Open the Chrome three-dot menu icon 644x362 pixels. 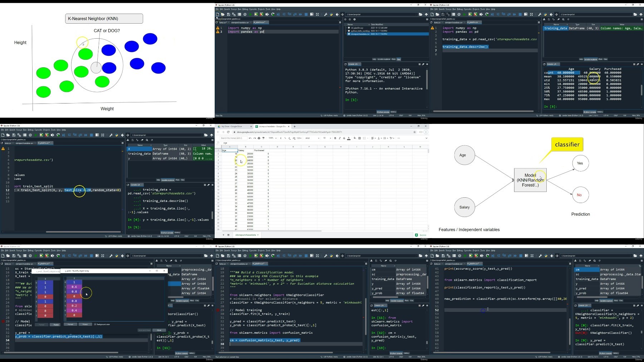(426, 132)
